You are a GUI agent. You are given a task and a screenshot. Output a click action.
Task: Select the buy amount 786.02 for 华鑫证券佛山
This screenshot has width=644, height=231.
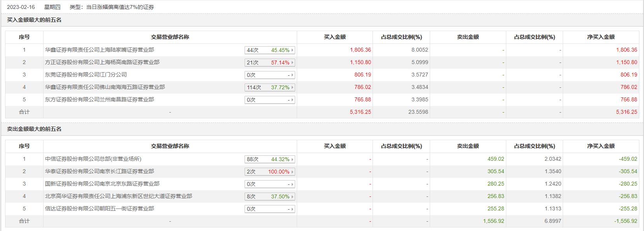pos(363,87)
